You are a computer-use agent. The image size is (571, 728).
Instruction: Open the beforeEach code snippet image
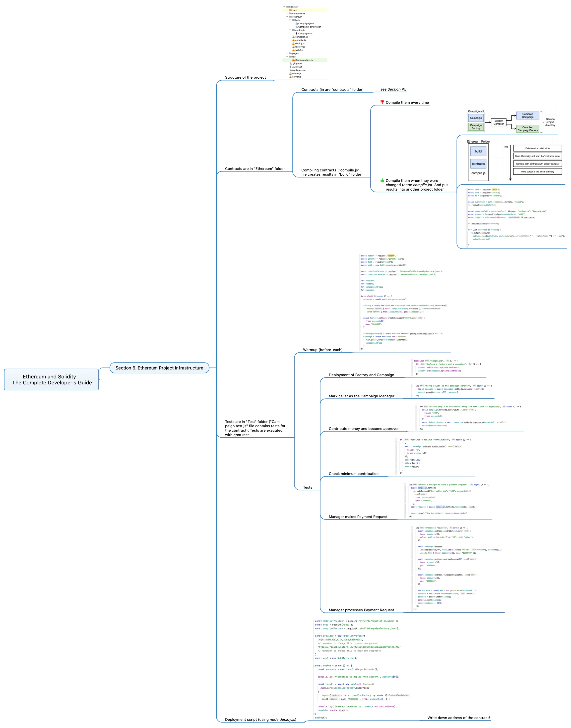pyautogui.click(x=404, y=302)
